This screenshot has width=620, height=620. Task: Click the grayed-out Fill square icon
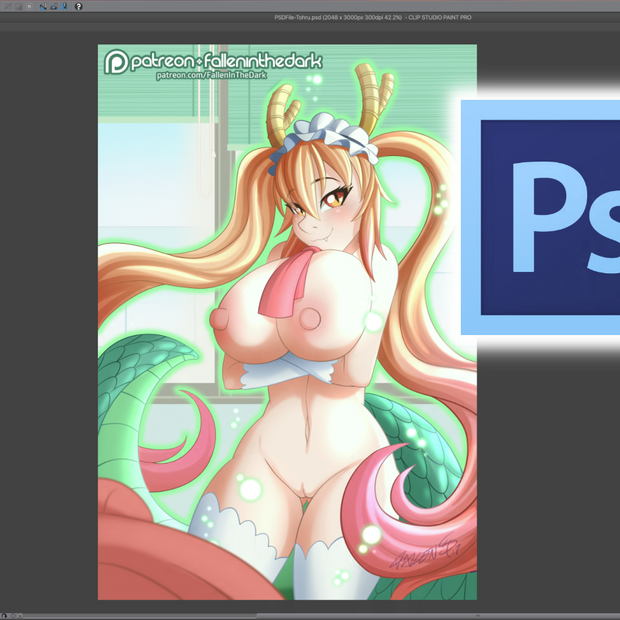click(x=29, y=6)
